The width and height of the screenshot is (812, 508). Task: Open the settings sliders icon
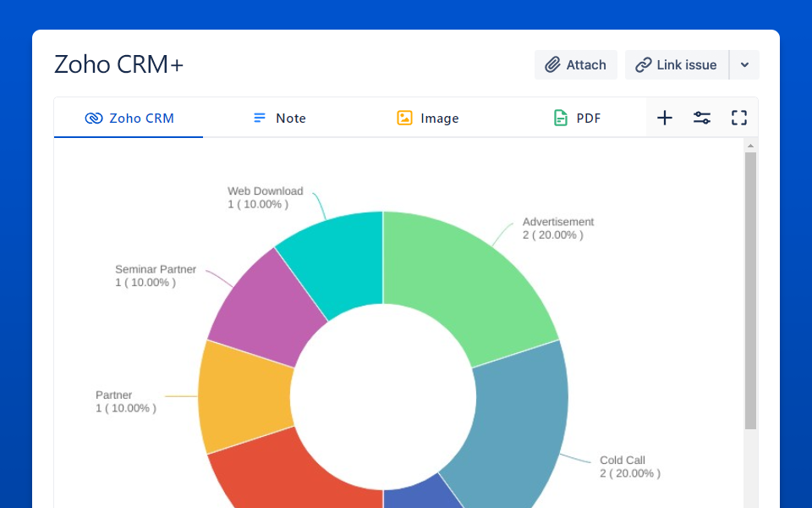pos(702,118)
